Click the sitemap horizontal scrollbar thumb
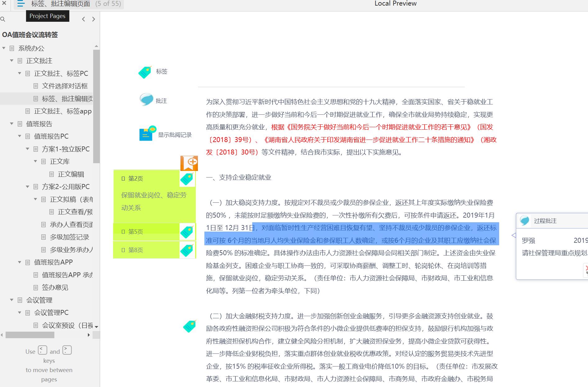588x387 pixels. point(30,335)
